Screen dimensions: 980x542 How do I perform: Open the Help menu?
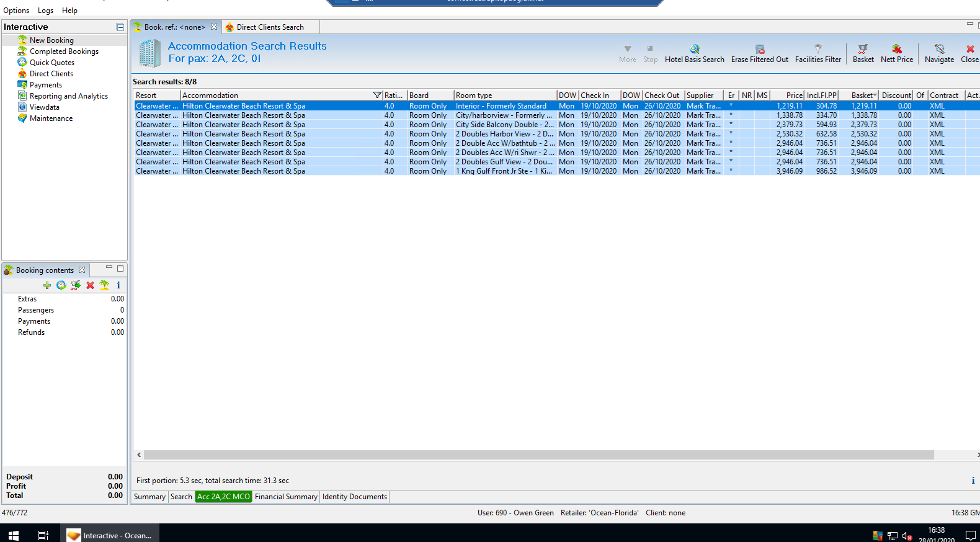69,11
